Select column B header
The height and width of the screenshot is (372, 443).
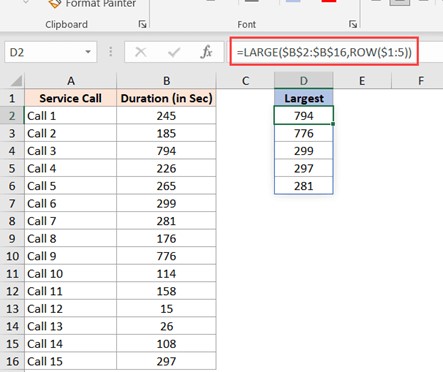coord(166,81)
